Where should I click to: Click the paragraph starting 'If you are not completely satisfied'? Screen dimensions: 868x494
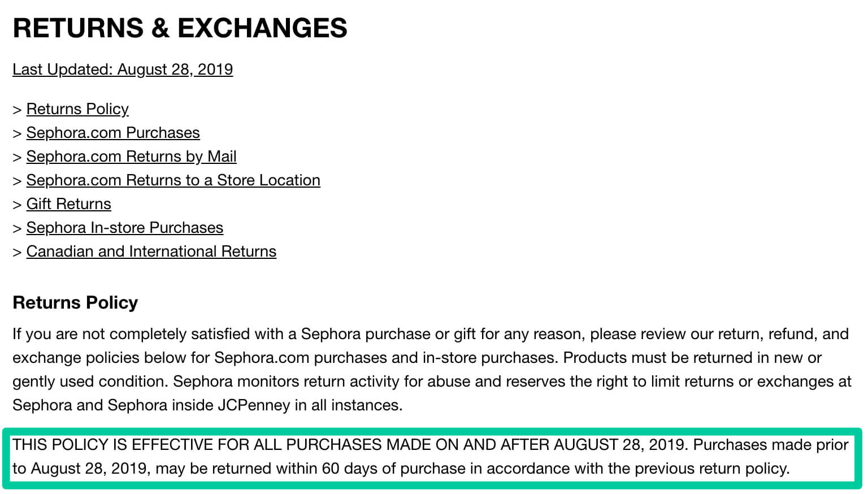432,369
